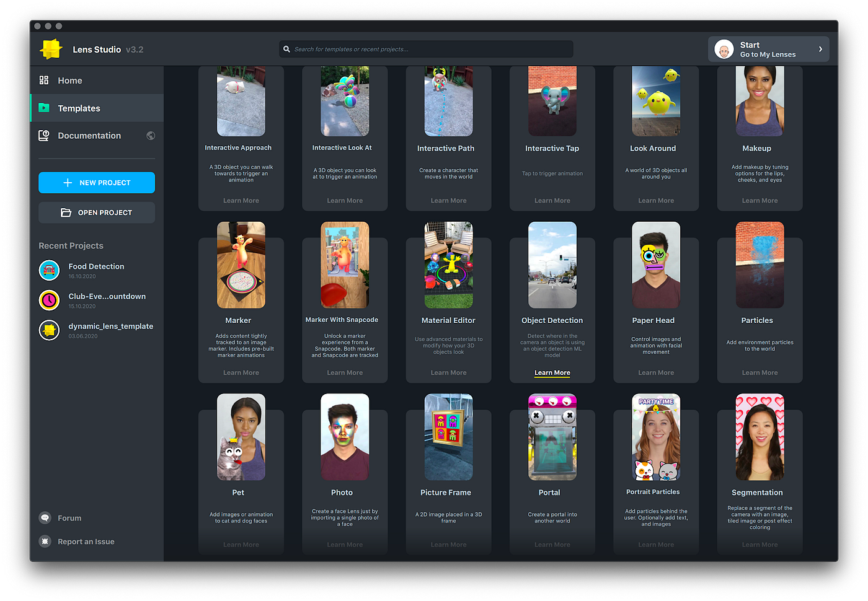Open the Portal template thumbnail
This screenshot has height=601, width=868.
[552, 437]
